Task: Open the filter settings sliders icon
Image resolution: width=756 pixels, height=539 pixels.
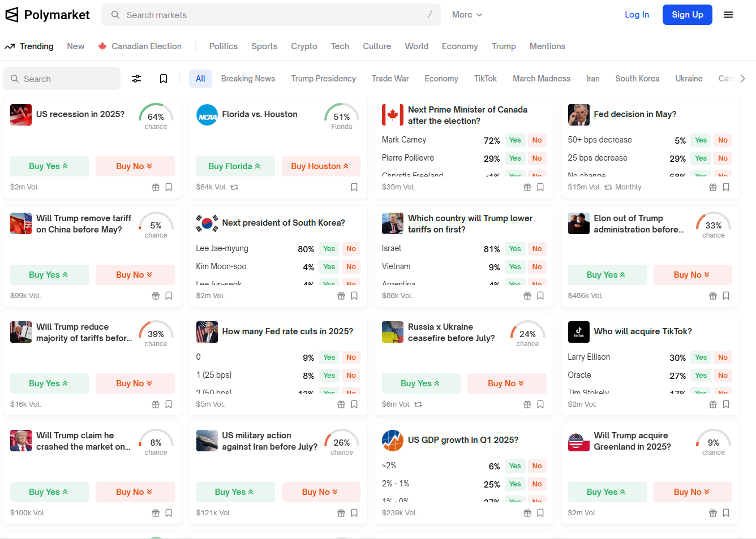Action: (136, 79)
